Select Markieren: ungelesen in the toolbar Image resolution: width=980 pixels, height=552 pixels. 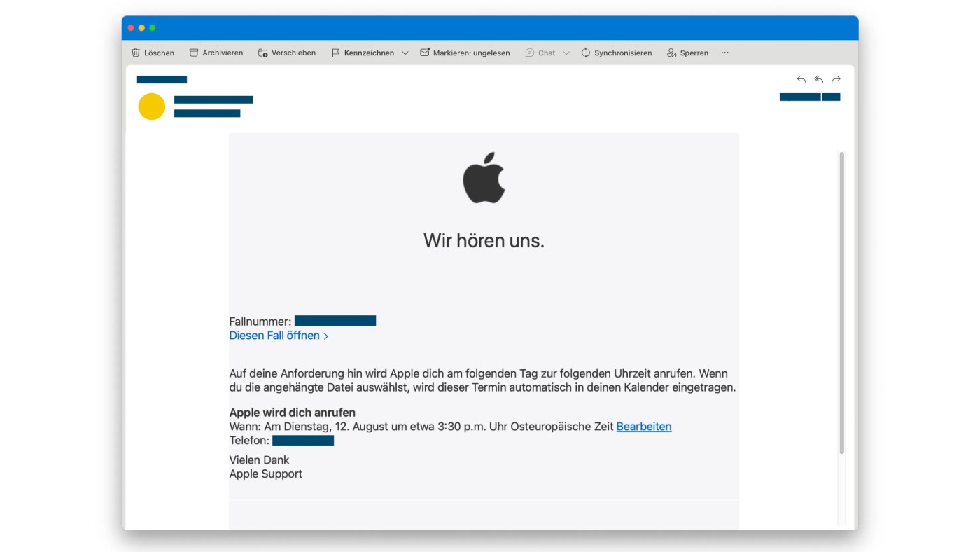[x=465, y=53]
